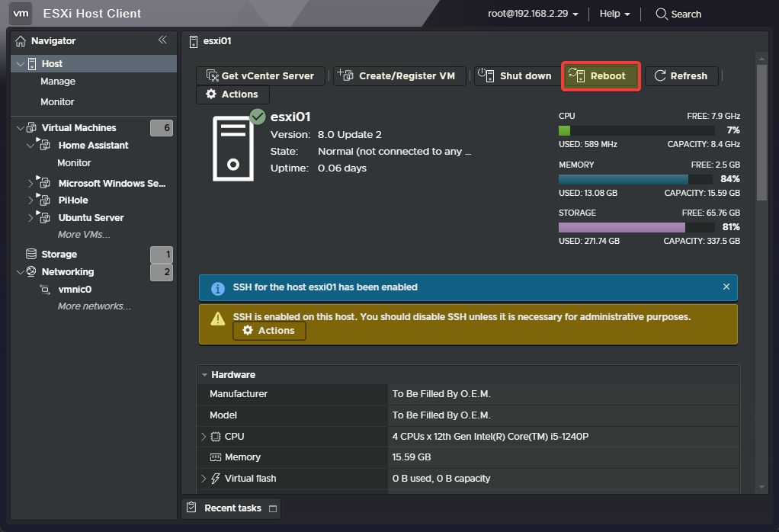779x532 pixels.
Task: Collapse the Navigator panel with double-chevron icon
Action: pyautogui.click(x=162, y=40)
